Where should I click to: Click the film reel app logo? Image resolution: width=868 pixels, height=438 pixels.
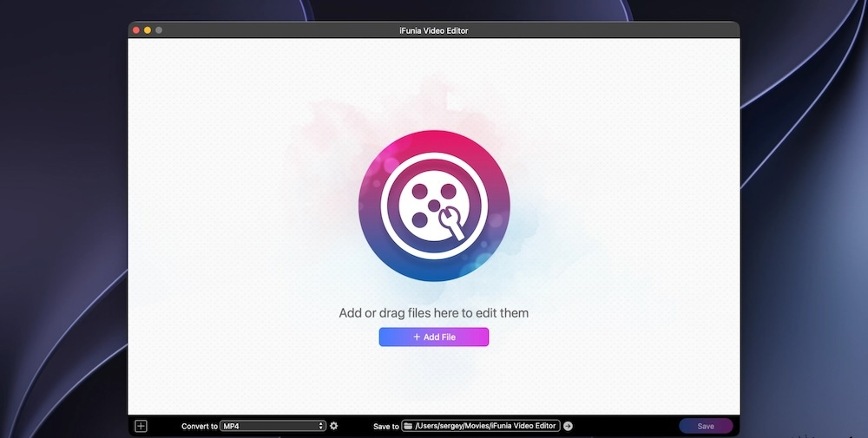click(434, 206)
